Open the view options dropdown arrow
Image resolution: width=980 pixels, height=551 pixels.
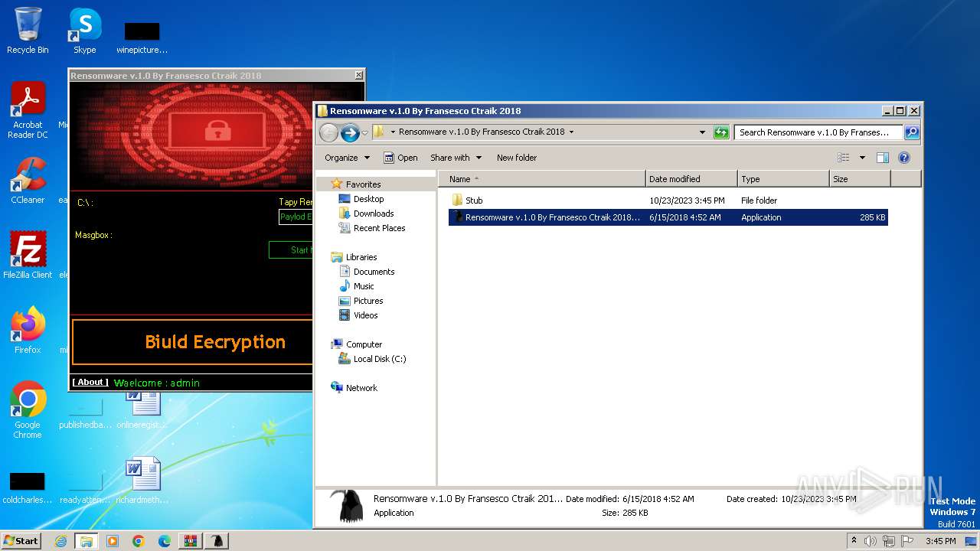coord(862,158)
